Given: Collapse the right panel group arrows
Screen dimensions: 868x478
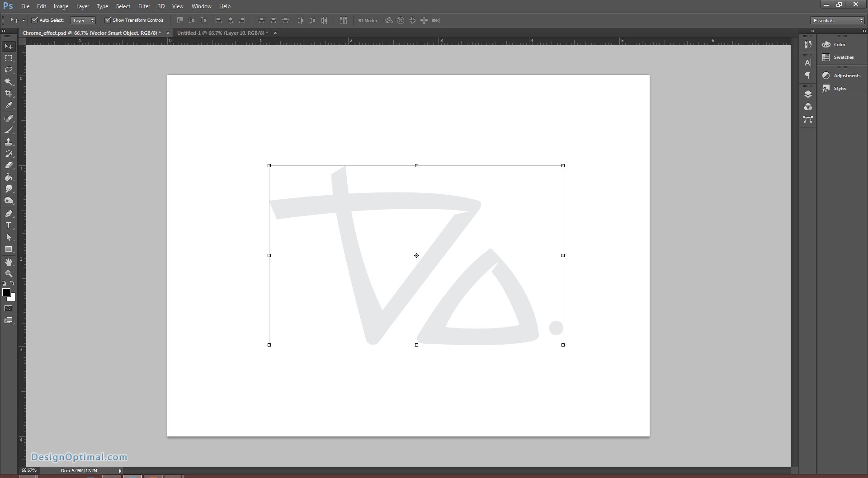Looking at the screenshot, I should pos(864,31).
